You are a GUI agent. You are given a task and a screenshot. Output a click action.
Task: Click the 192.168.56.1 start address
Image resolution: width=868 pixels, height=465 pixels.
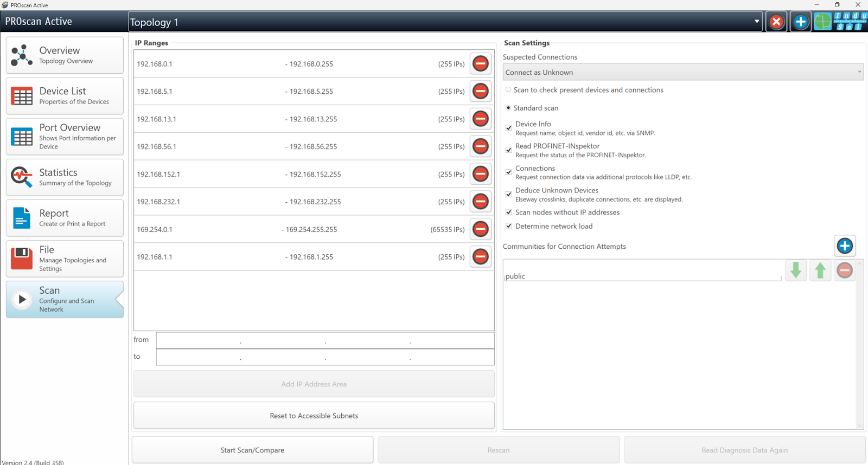point(157,146)
